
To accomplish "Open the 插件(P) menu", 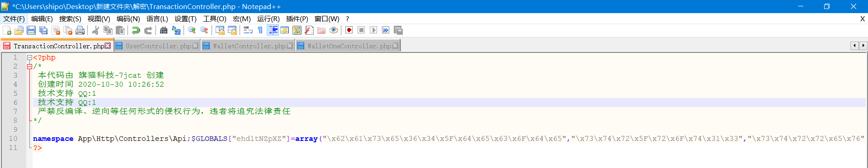I will point(297,19).
